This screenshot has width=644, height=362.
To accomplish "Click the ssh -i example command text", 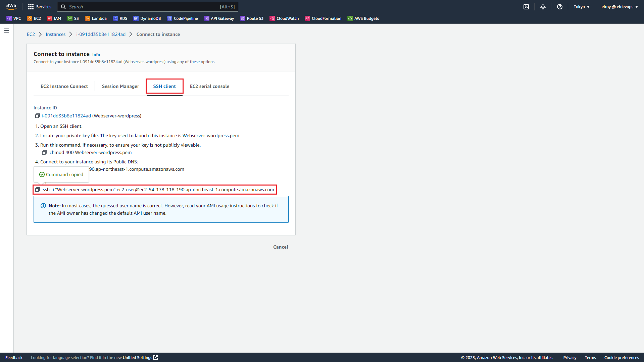I will (x=158, y=190).
